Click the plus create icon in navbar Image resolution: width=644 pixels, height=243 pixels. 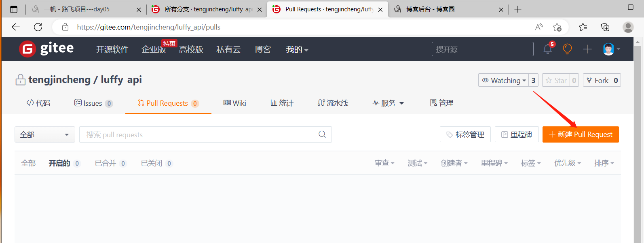[x=587, y=49]
